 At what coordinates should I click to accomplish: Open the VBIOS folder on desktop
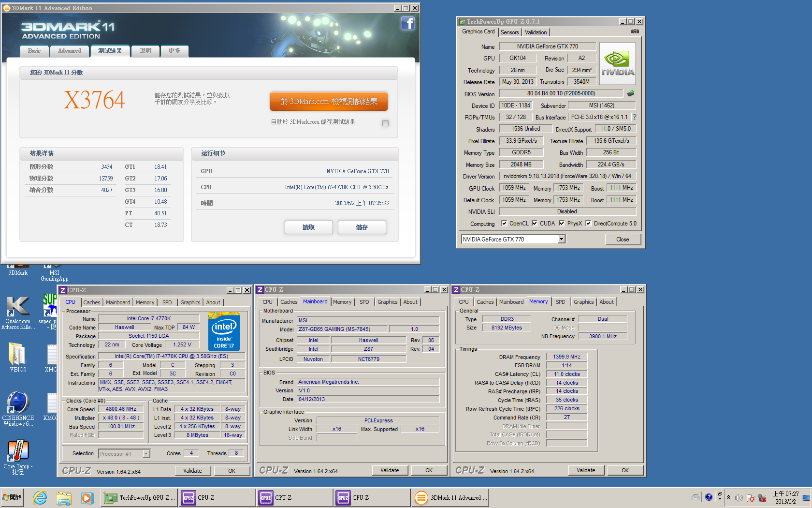(x=18, y=357)
